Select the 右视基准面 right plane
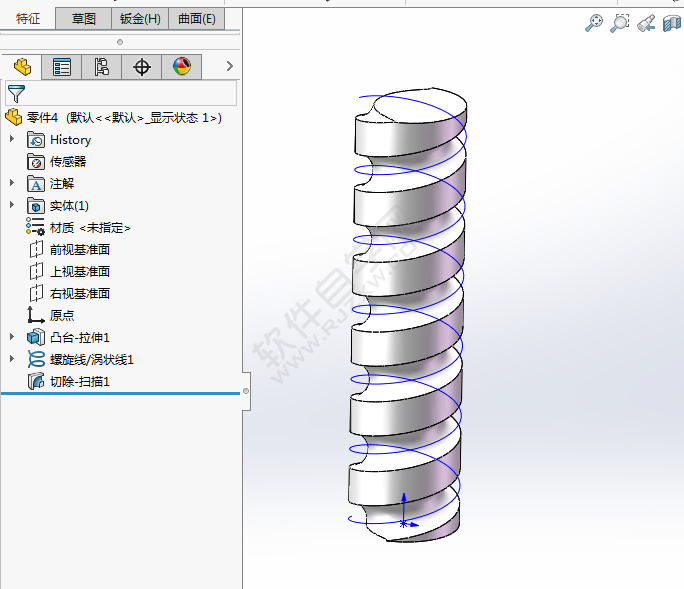Image resolution: width=684 pixels, height=589 pixels. pos(79,293)
